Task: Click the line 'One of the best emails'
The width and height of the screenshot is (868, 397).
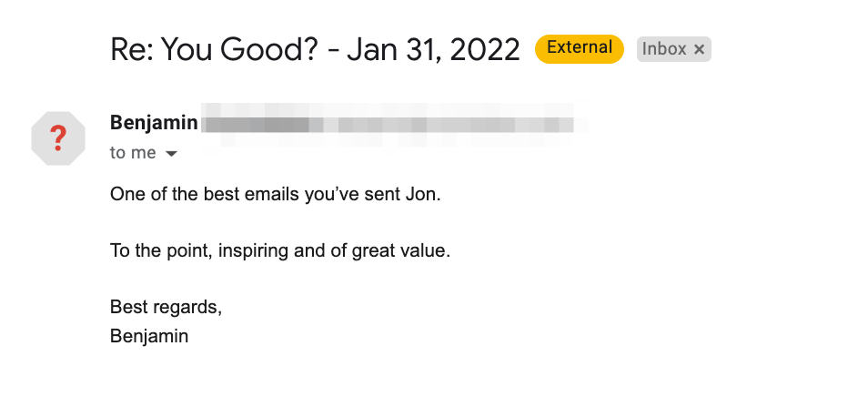Action: pos(276,195)
